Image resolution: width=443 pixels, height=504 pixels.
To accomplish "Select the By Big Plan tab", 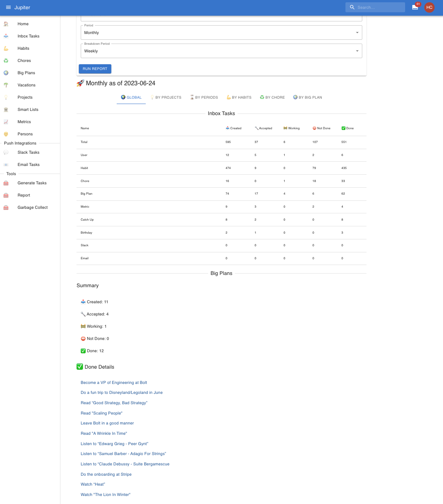I will 308,98.
